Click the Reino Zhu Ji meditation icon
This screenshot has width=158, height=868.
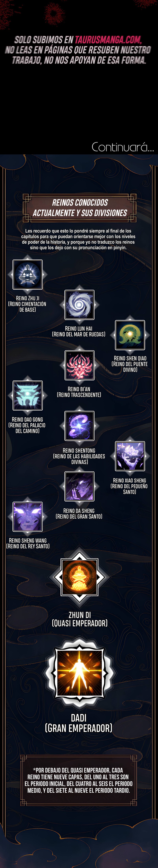pyautogui.click(x=28, y=274)
